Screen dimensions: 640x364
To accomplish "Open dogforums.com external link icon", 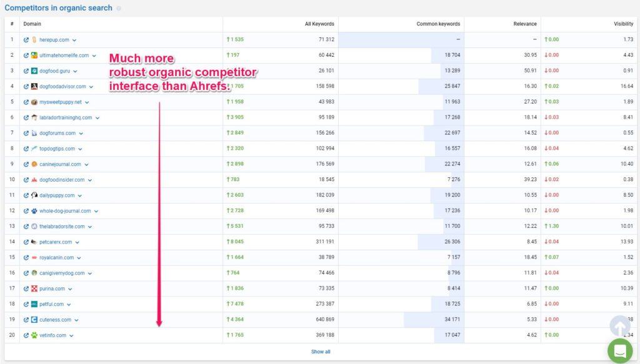I will [x=26, y=133].
